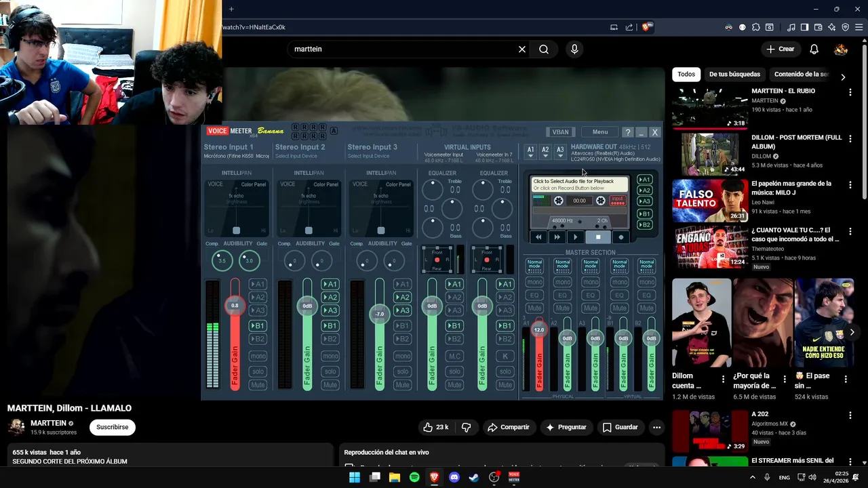Image resolution: width=868 pixels, height=488 pixels.
Task: Open Brave playlist music note icon
Action: point(791,27)
